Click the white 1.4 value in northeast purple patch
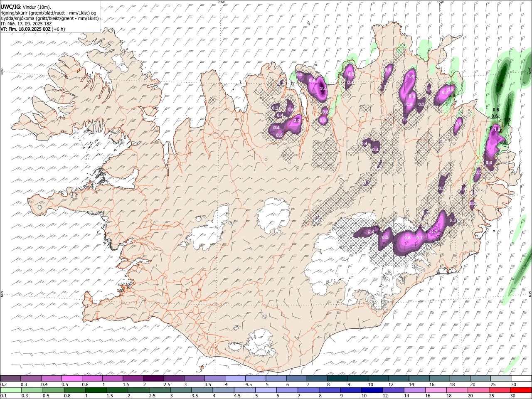The image size is (532, 399). [411, 76]
